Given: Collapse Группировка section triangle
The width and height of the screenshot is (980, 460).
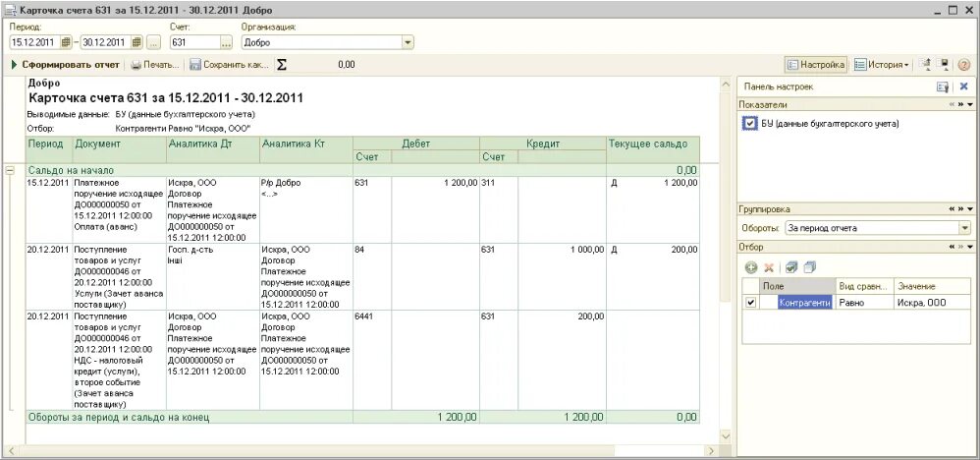Looking at the screenshot, I should pyautogui.click(x=969, y=209).
